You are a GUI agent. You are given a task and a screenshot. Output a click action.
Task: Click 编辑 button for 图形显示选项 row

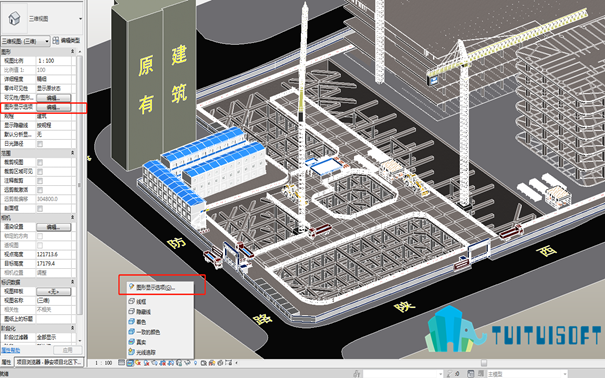pyautogui.click(x=54, y=107)
